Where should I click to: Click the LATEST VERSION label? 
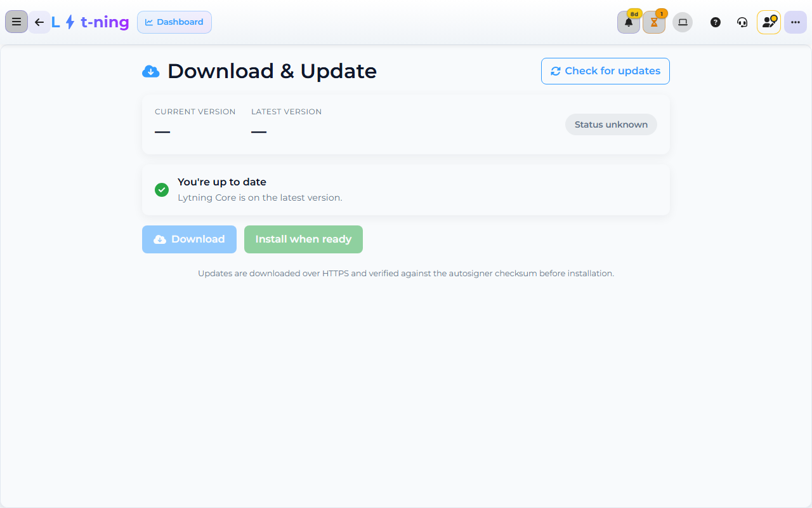tap(287, 112)
